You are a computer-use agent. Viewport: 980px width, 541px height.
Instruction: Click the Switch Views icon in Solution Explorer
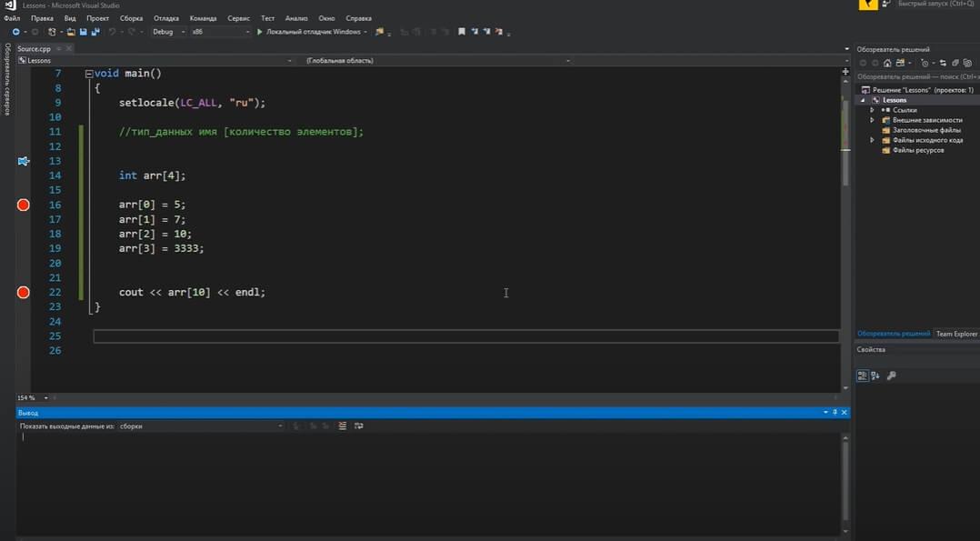tap(901, 63)
